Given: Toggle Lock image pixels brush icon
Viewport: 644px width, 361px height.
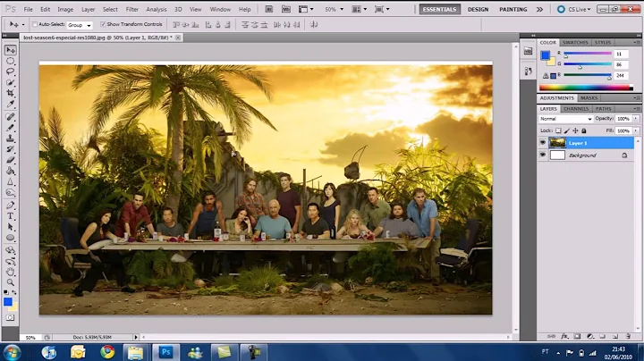Looking at the screenshot, I should (x=567, y=130).
